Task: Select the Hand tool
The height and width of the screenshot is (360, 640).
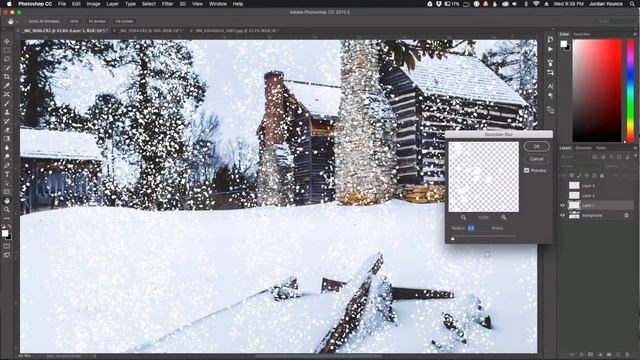Action: (7, 201)
